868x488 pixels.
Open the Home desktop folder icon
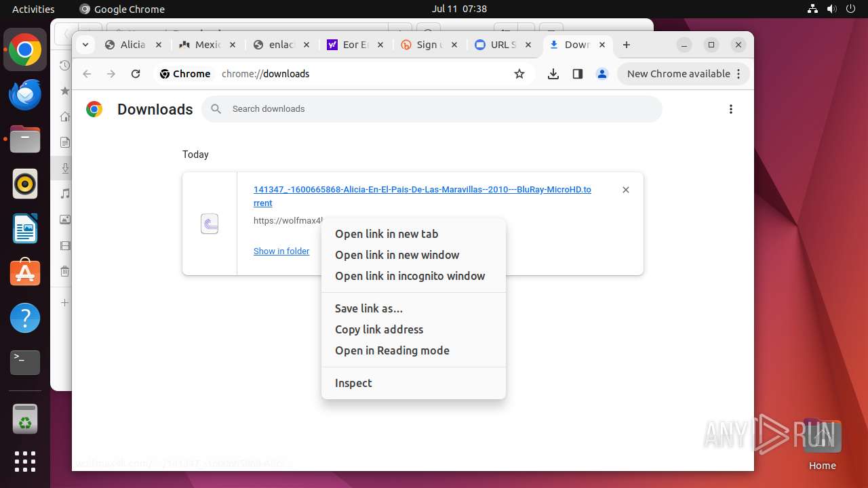822,445
